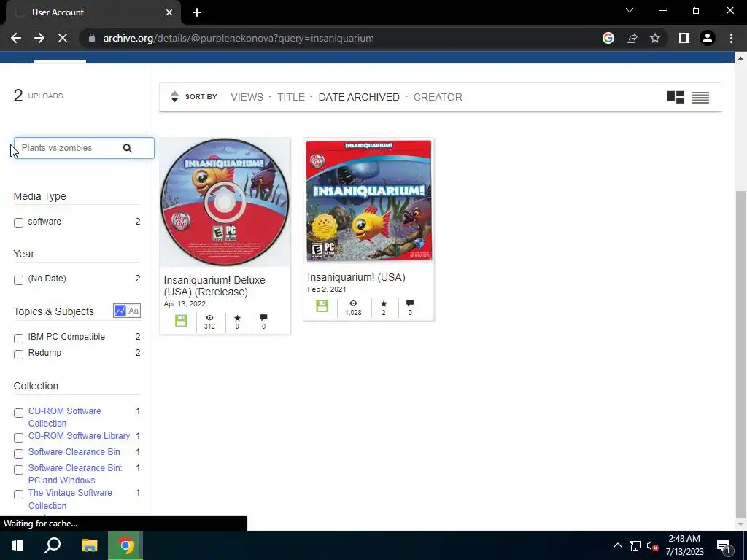Open the Software Clearance Bin link
The height and width of the screenshot is (560, 747).
click(x=74, y=452)
